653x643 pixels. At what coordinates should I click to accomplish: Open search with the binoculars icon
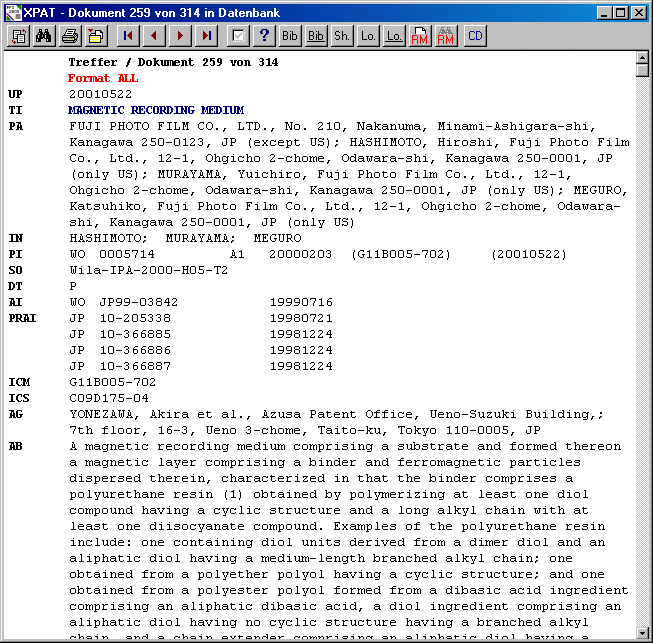click(44, 37)
